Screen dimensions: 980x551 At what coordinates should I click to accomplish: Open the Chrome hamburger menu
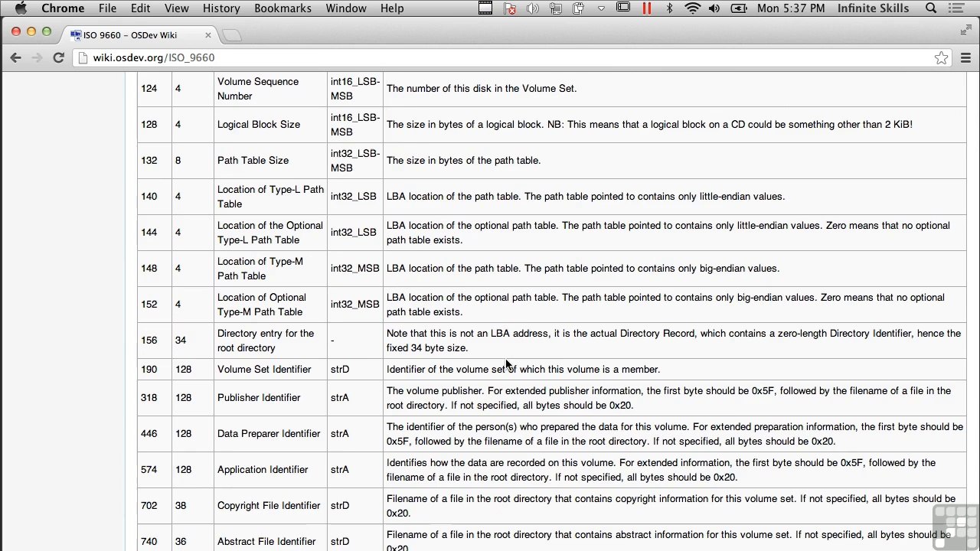pos(965,58)
